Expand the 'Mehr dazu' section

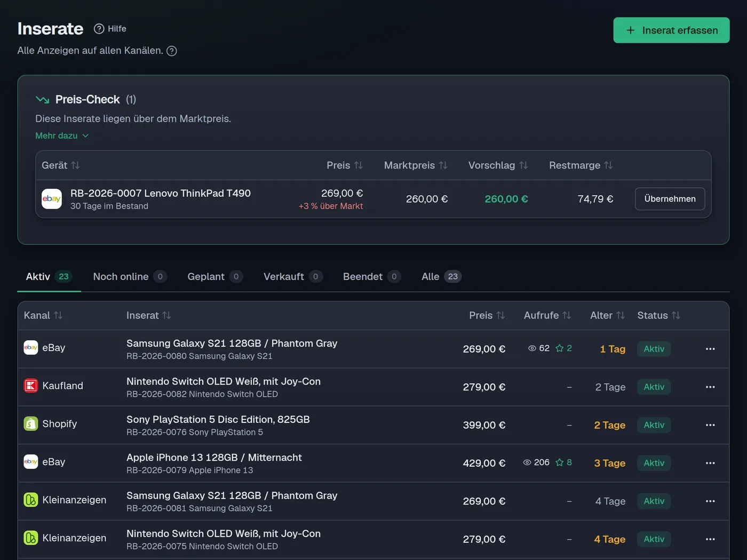tap(62, 136)
